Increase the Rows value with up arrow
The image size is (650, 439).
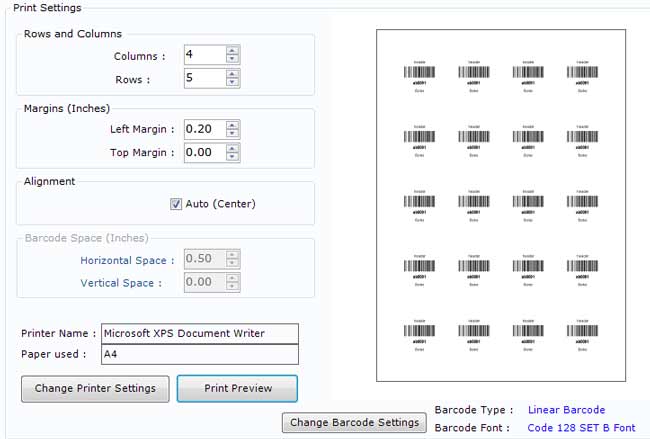pyautogui.click(x=232, y=74)
